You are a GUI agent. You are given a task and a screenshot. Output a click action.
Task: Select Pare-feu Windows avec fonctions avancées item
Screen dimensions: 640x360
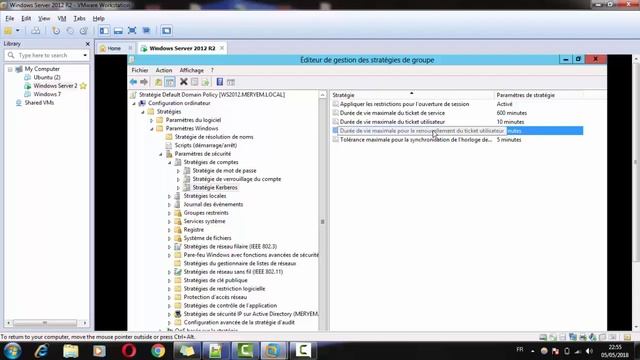coord(251,255)
